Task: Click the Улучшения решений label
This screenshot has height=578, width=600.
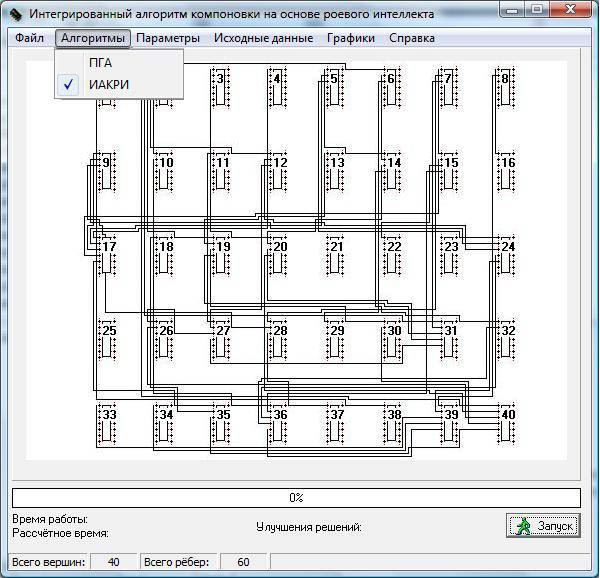Action: click(x=309, y=527)
